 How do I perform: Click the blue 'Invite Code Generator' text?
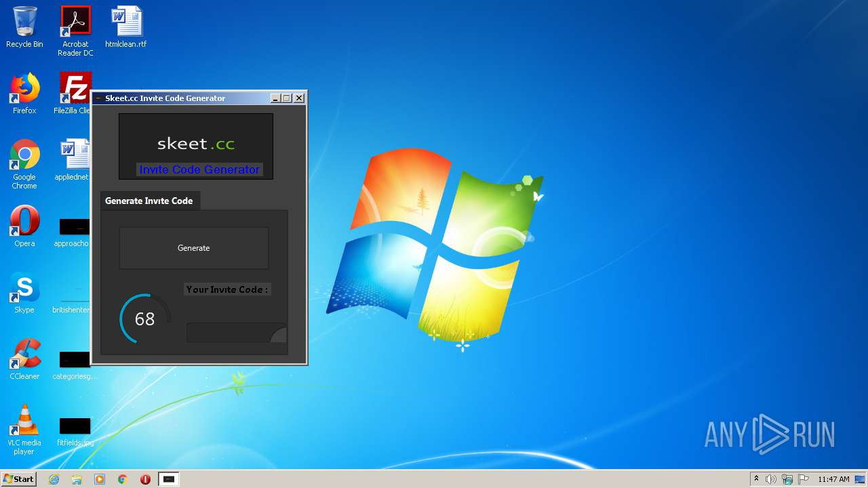199,169
